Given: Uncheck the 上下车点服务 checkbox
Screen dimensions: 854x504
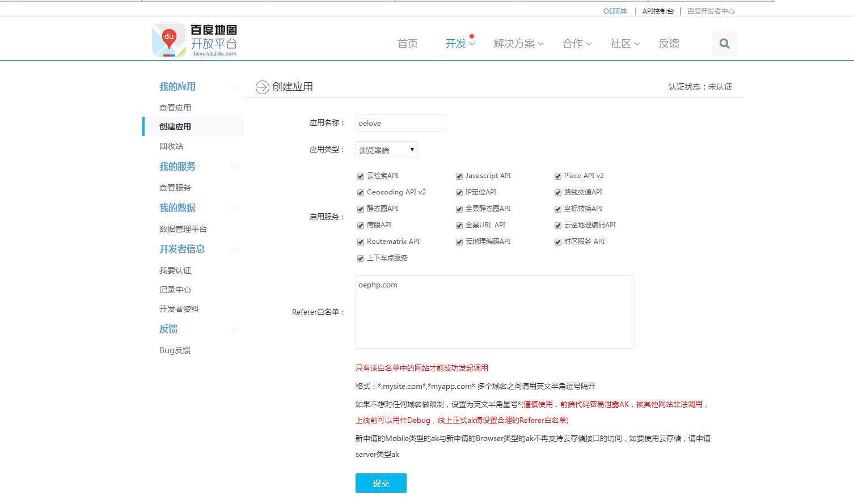Looking at the screenshot, I should pos(361,259).
